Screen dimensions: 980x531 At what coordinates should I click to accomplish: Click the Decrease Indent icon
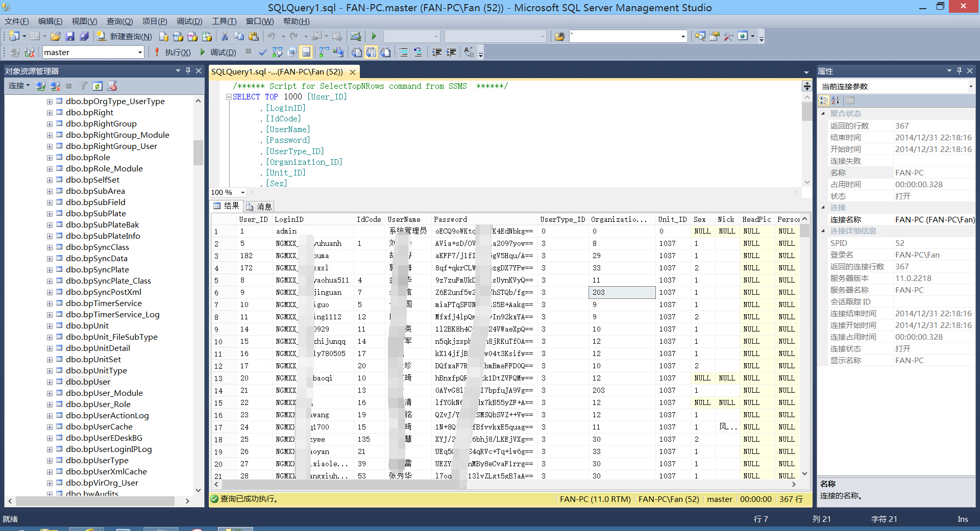pyautogui.click(x=436, y=52)
